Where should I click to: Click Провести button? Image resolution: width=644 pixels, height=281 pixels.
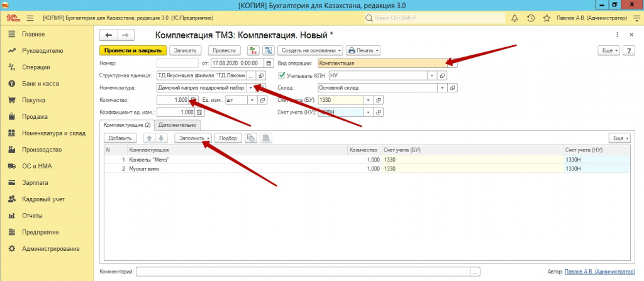pyautogui.click(x=224, y=50)
